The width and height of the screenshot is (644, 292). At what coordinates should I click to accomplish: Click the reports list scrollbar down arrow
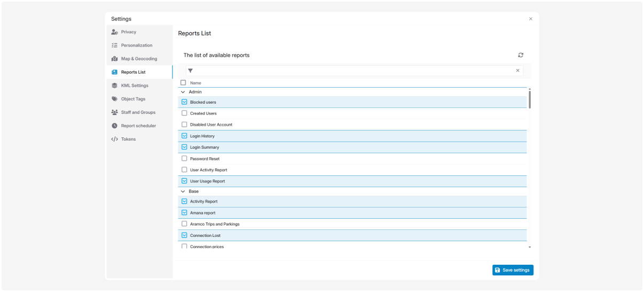click(530, 247)
